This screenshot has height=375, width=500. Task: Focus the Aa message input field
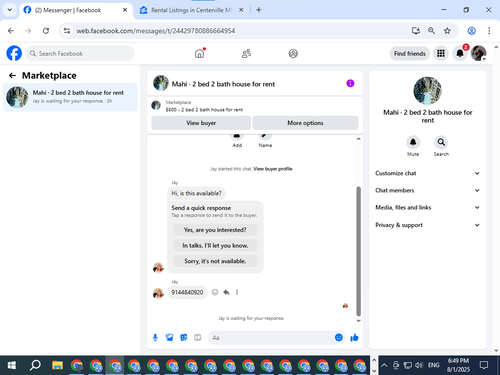pos(277,338)
